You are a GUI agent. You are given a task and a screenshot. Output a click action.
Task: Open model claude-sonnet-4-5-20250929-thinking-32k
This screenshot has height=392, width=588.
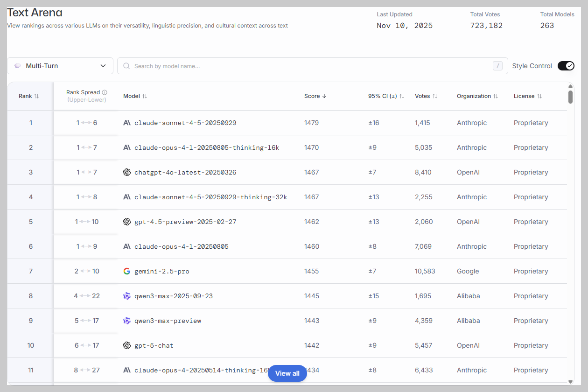[x=210, y=197]
